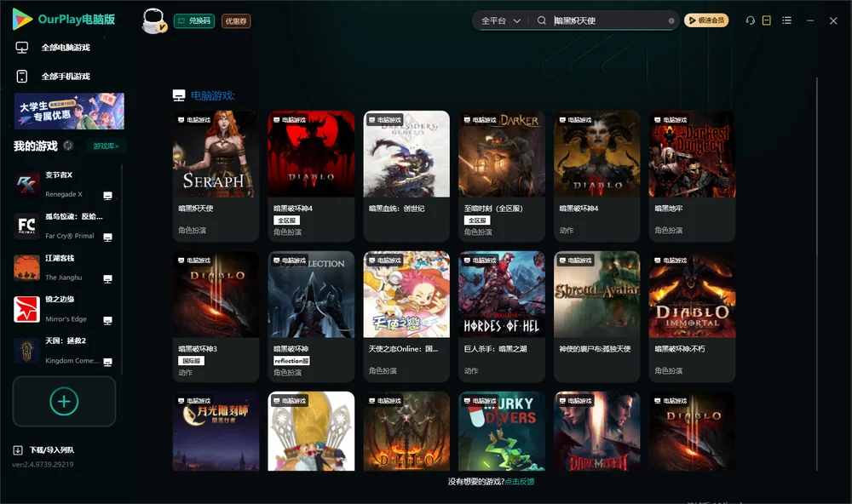Click the PC icon next to The Jianghu

pos(107,278)
